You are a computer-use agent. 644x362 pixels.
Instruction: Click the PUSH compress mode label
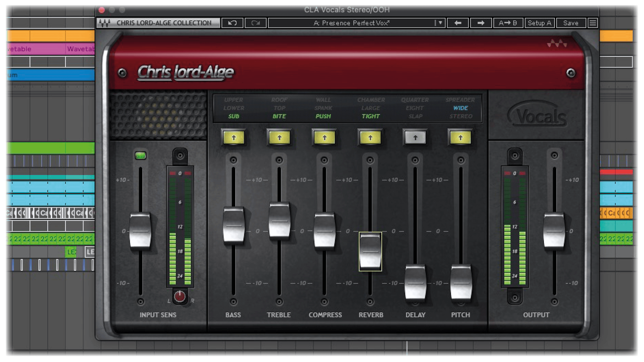323,116
